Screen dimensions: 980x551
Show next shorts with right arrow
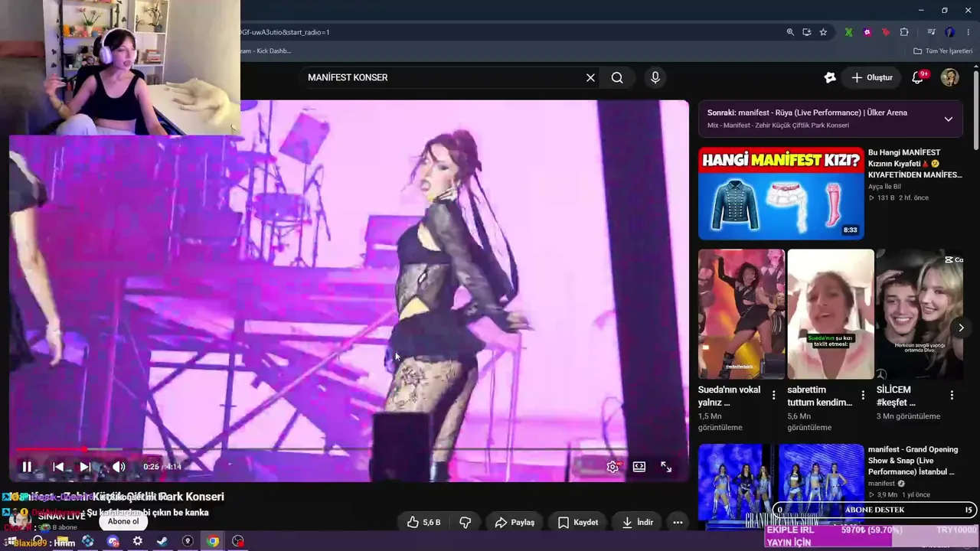point(961,328)
